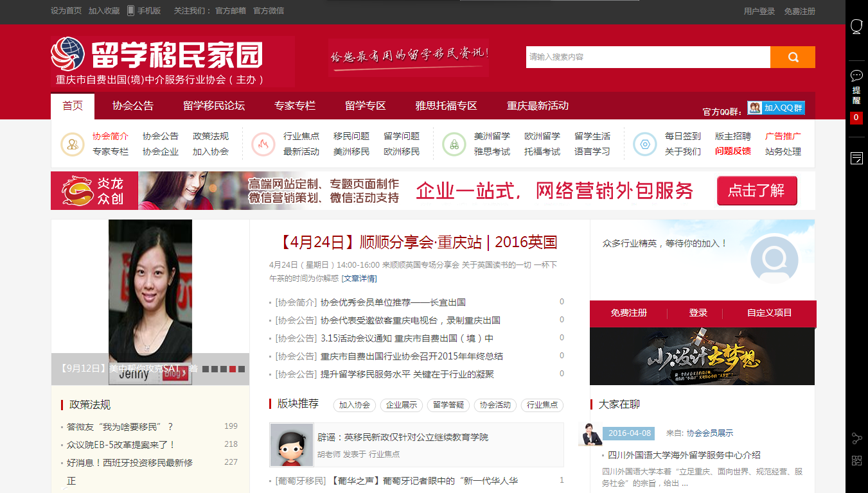
Task: Open the 留学移民论坛 navigation tab
Action: click(x=214, y=106)
